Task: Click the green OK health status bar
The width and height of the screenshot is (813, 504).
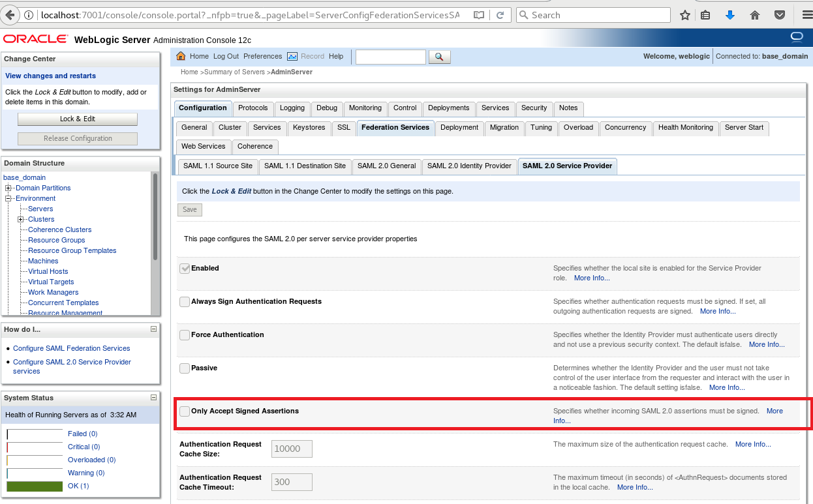Action: click(34, 486)
